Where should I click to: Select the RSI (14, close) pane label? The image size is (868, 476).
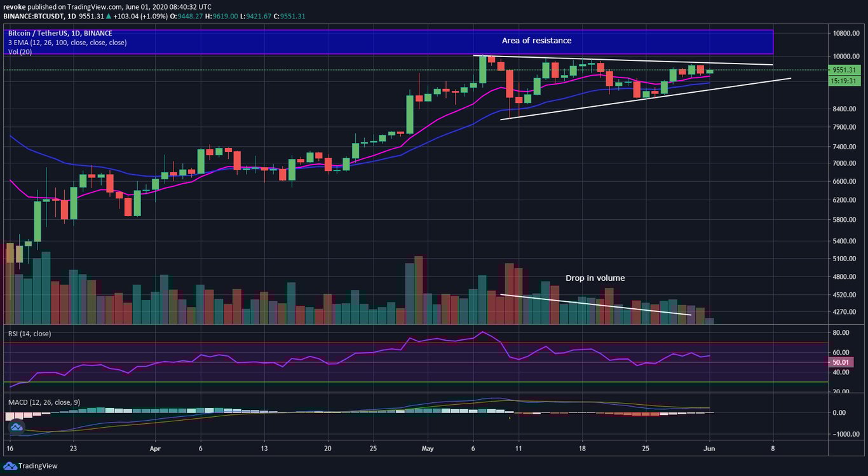click(29, 333)
